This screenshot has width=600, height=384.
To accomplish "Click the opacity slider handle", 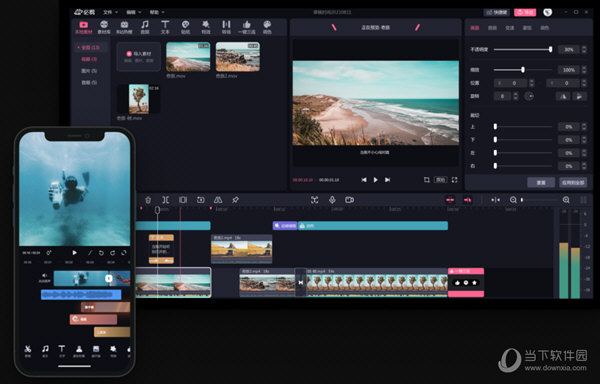I will (550, 49).
